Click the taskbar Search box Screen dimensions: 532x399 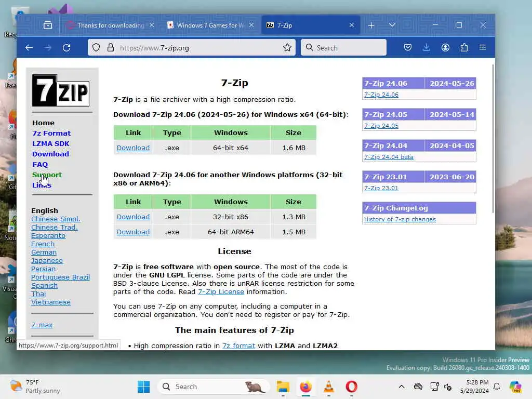tap(214, 387)
